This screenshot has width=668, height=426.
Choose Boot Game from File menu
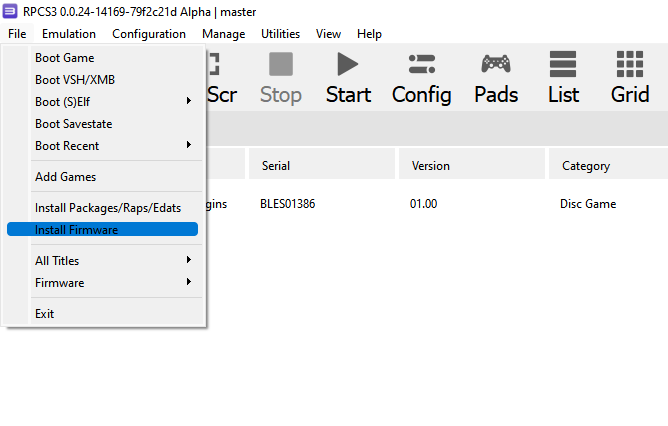tap(65, 58)
